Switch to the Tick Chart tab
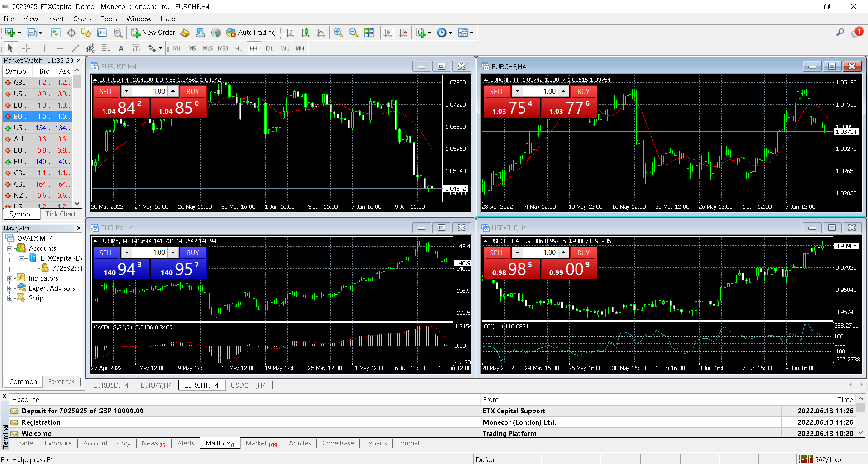Viewport: 868px width, 464px height. click(x=61, y=214)
